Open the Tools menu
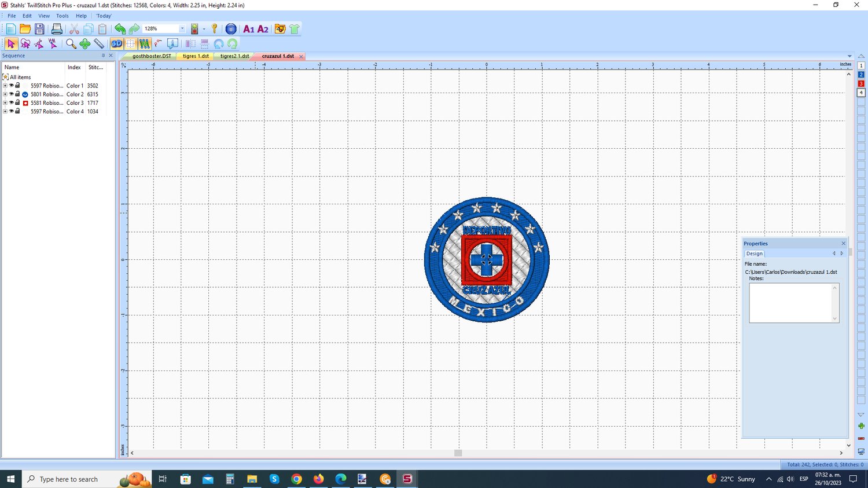Viewport: 868px width, 488px height. tap(62, 16)
